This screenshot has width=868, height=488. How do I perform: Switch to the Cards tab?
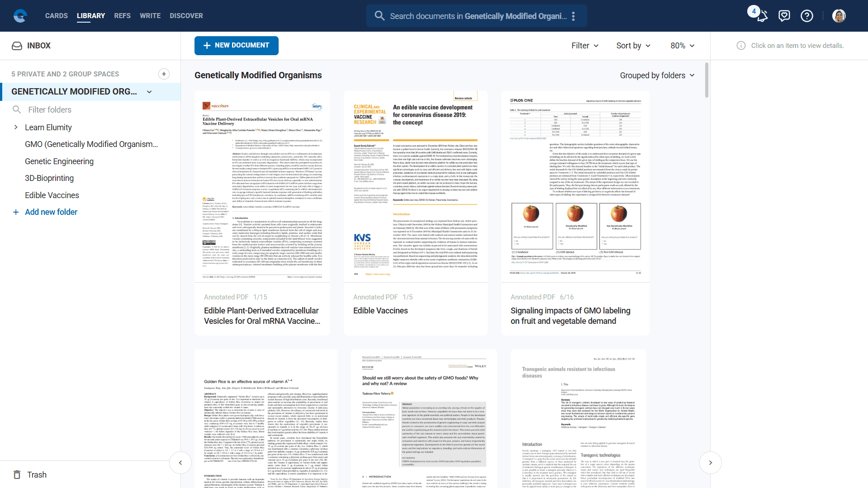57,16
